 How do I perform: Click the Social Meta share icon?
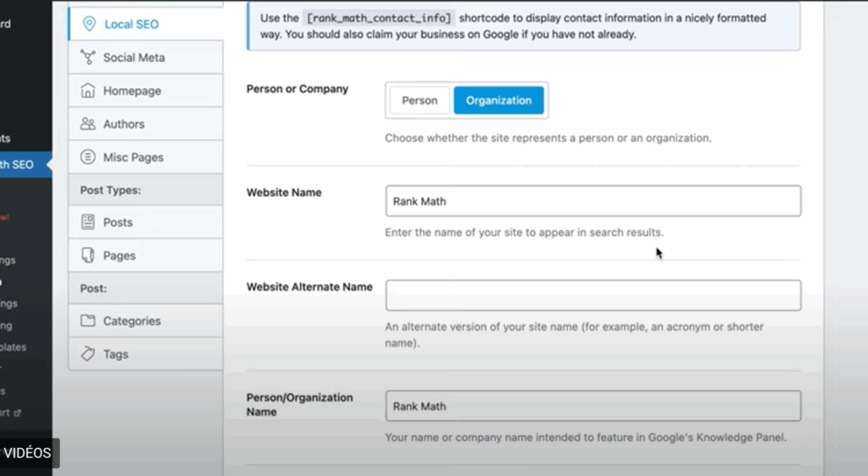pos(88,57)
